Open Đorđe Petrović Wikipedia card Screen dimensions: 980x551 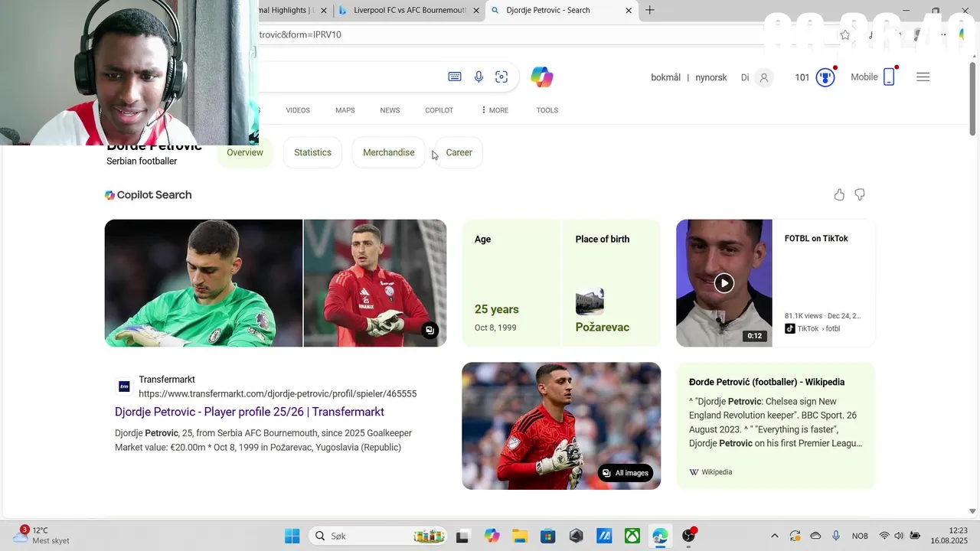[x=776, y=426]
